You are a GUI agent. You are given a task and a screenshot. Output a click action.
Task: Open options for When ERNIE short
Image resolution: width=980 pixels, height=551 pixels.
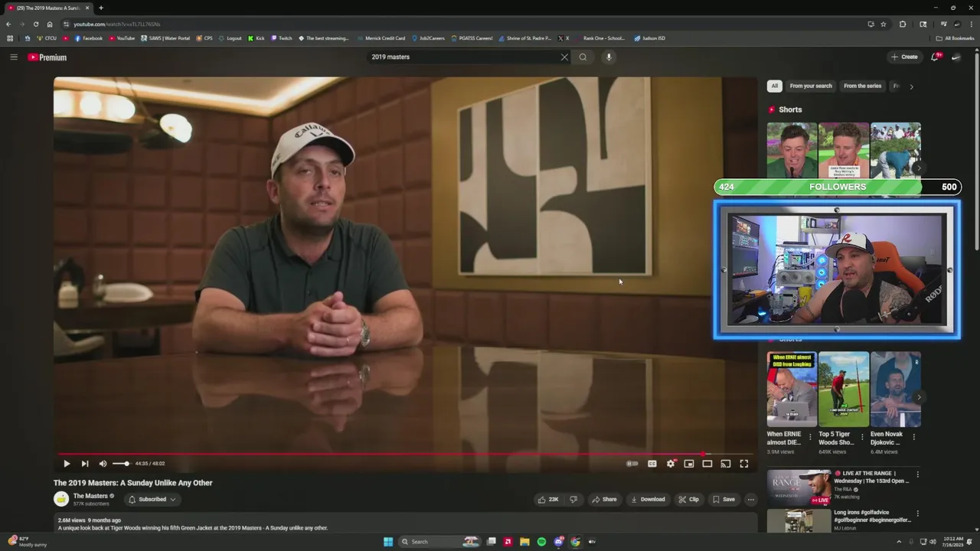click(810, 437)
